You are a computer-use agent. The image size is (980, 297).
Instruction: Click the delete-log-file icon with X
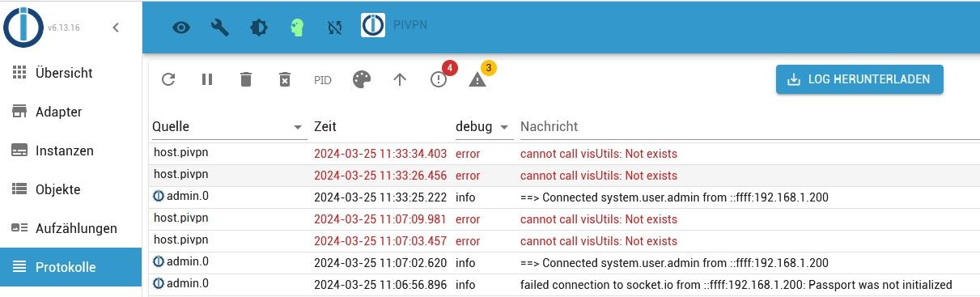pyautogui.click(x=285, y=79)
